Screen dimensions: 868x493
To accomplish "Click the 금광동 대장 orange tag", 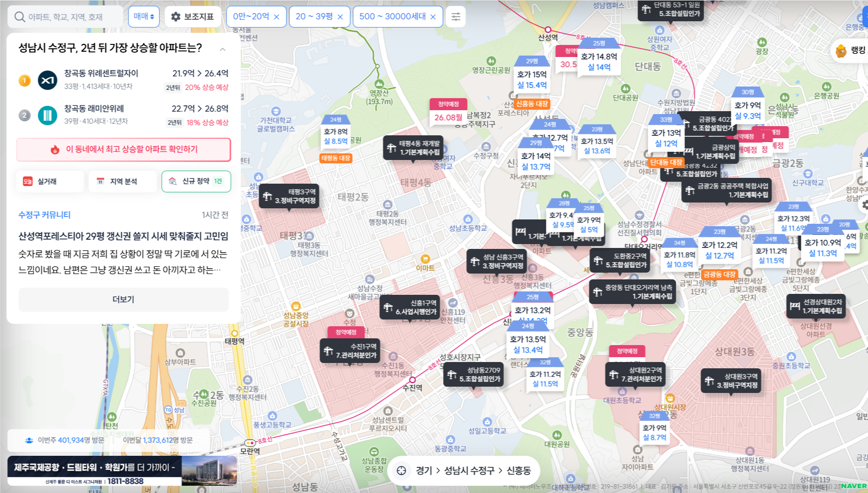I will click(x=720, y=275).
